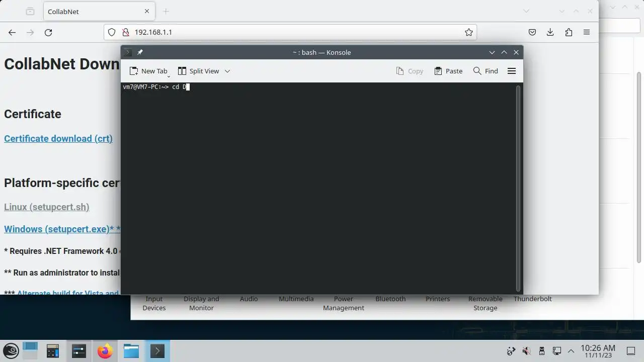This screenshot has width=644, height=362.
Task: Switch to Konsole in taskbar
Action: coord(157,351)
